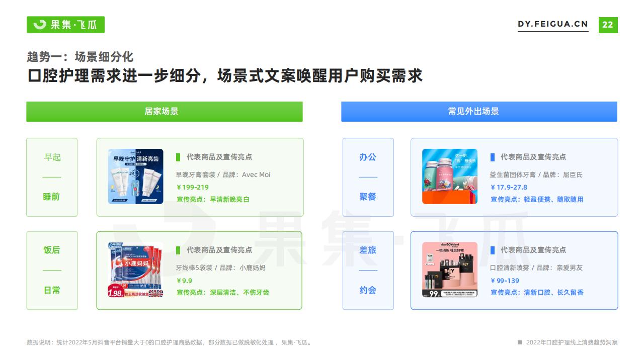The height and width of the screenshot is (362, 644).
Task: Select the 常见外出场景 blue header
Action: tap(479, 112)
